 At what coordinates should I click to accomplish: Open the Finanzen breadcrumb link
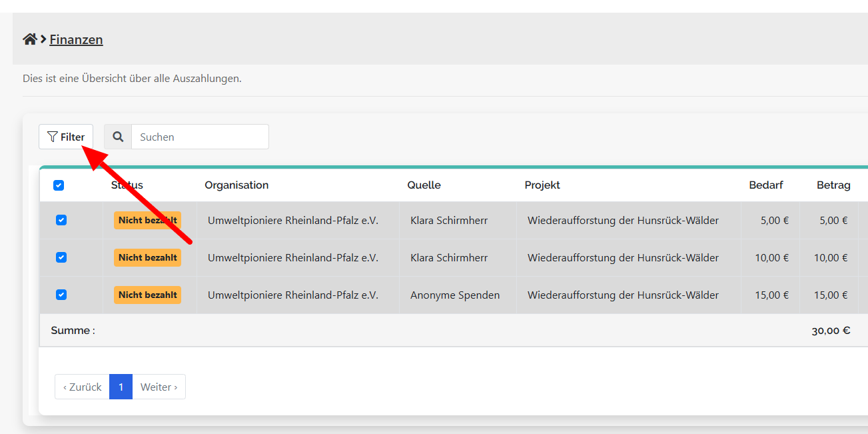tap(76, 39)
